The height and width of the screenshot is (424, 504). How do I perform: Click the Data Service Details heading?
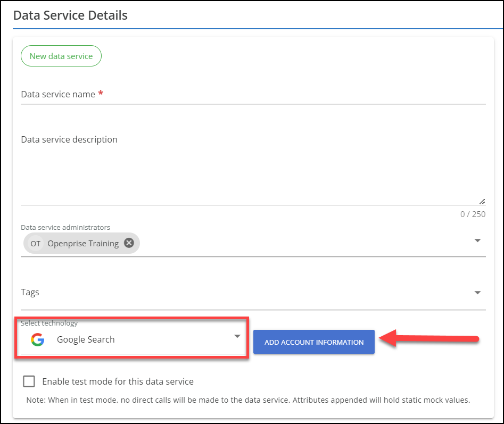70,15
